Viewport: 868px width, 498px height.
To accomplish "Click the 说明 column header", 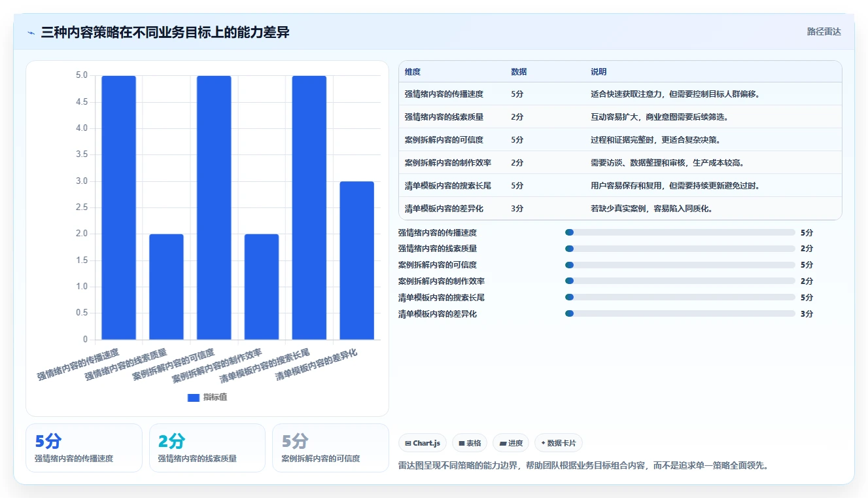I will pyautogui.click(x=599, y=71).
